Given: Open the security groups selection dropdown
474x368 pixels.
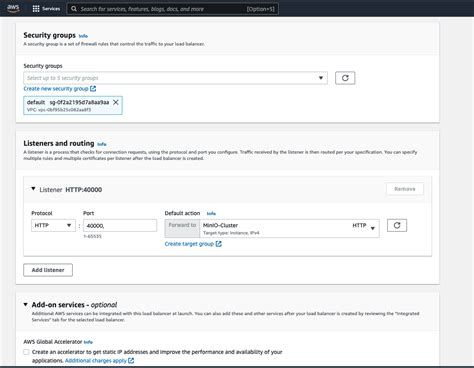Looking at the screenshot, I should point(175,78).
